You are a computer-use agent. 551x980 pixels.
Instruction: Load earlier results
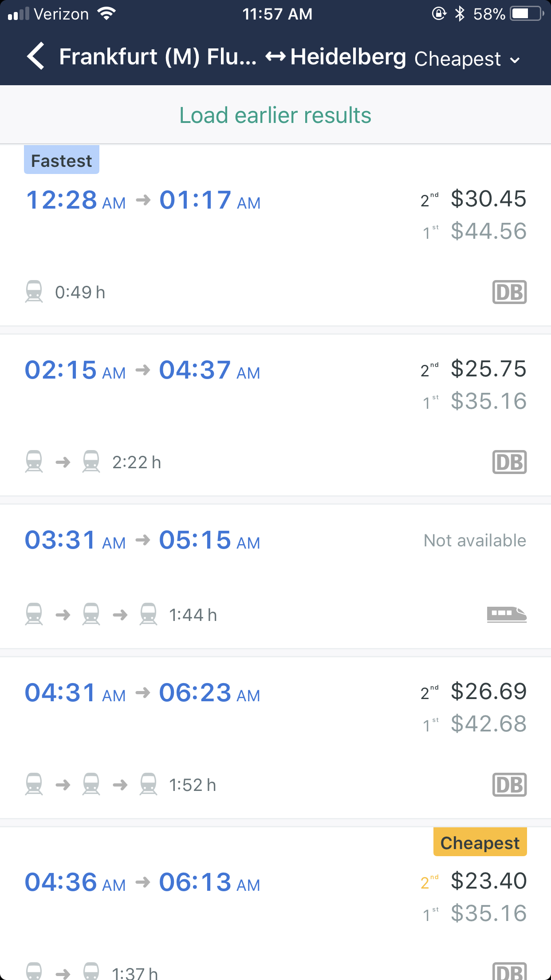tap(275, 115)
